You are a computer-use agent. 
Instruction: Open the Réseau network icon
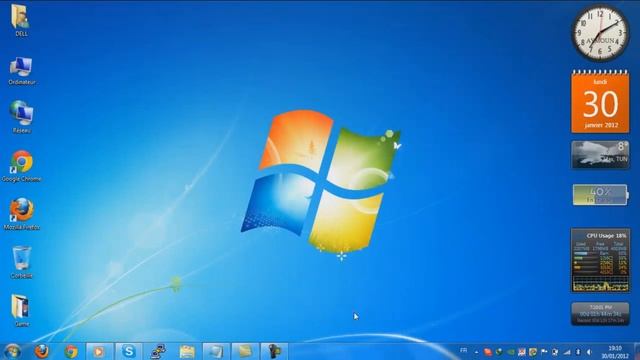21,117
